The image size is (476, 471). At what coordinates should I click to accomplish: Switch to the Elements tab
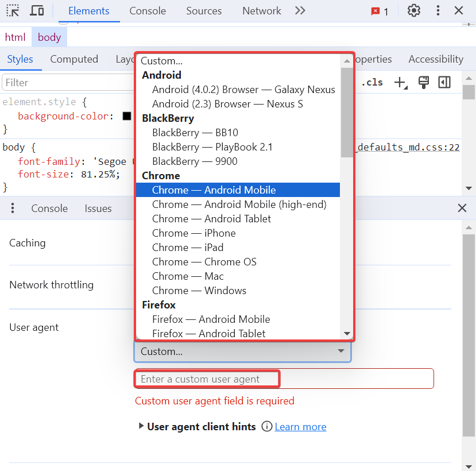89,11
